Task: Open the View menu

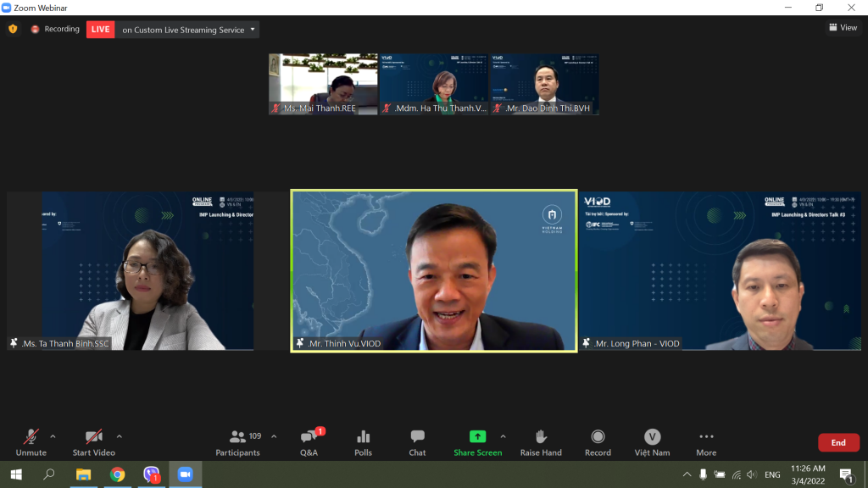Action: pos(843,28)
